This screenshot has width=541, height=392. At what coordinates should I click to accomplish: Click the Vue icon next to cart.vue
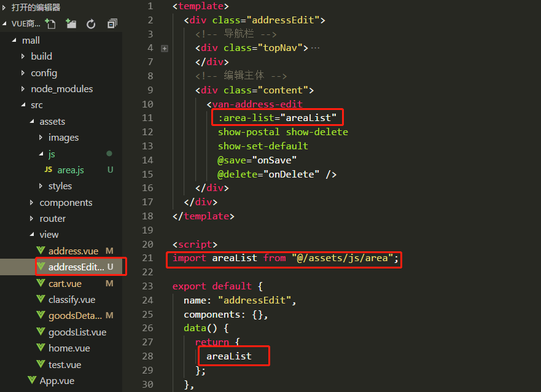click(41, 283)
